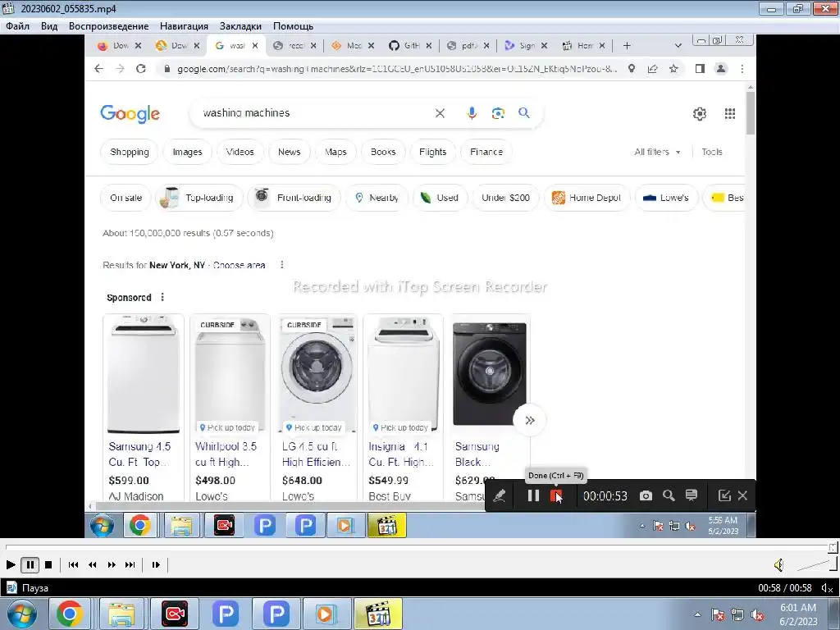Image resolution: width=840 pixels, height=630 pixels.
Task: Toggle the On sale refinement chip
Action: pyautogui.click(x=126, y=198)
